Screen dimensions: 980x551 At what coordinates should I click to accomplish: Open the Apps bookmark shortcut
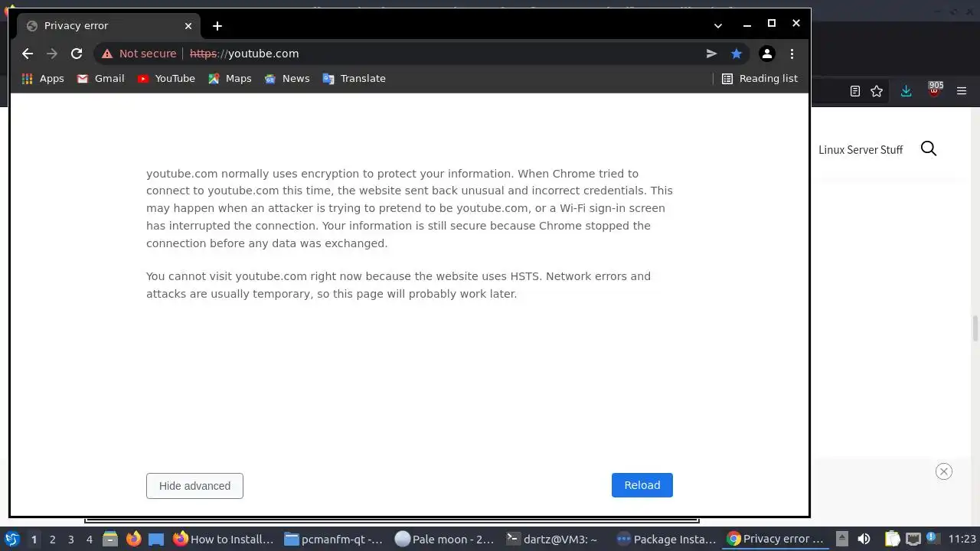(x=43, y=78)
